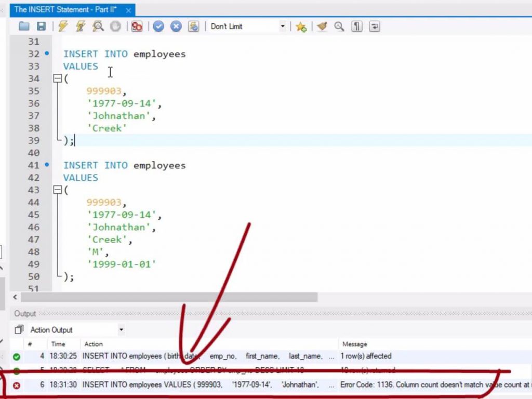Click the VALUES keyword on line 42
This screenshot has height=399, width=532.
[x=81, y=178]
